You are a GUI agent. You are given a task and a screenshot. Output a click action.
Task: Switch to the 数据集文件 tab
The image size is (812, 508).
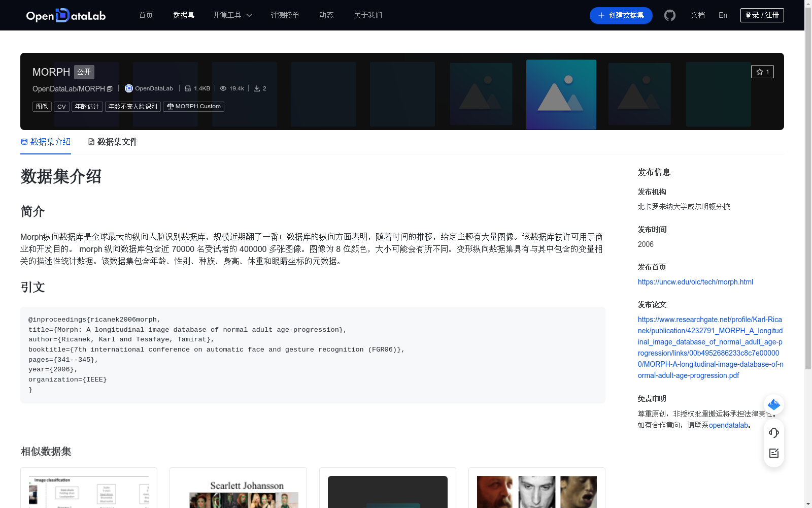tap(113, 142)
